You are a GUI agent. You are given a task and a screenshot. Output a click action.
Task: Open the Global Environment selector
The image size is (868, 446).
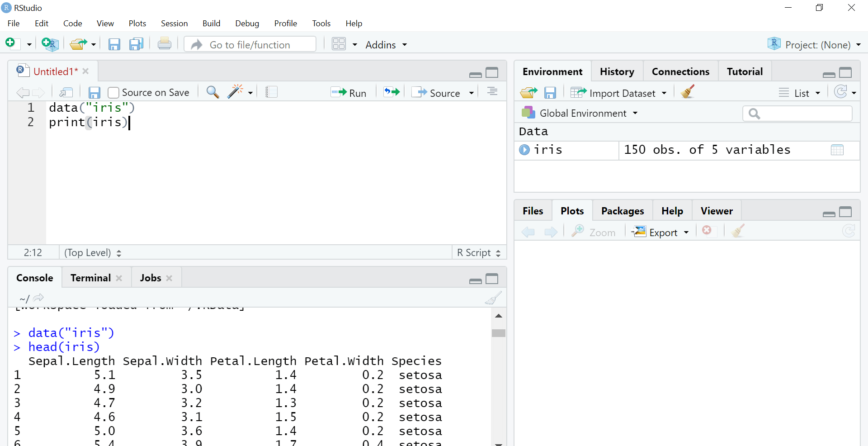(583, 113)
